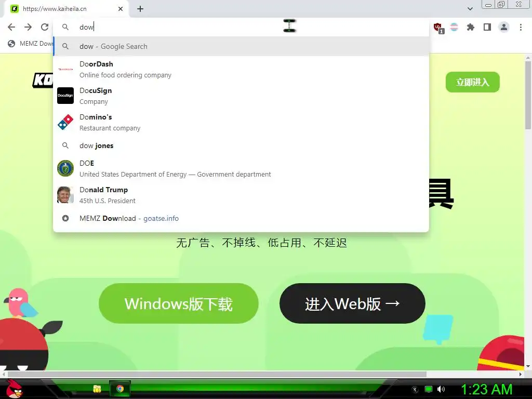Expand the hidden tray icons arrow
Screen dimensions: 532x399
pos(415,390)
